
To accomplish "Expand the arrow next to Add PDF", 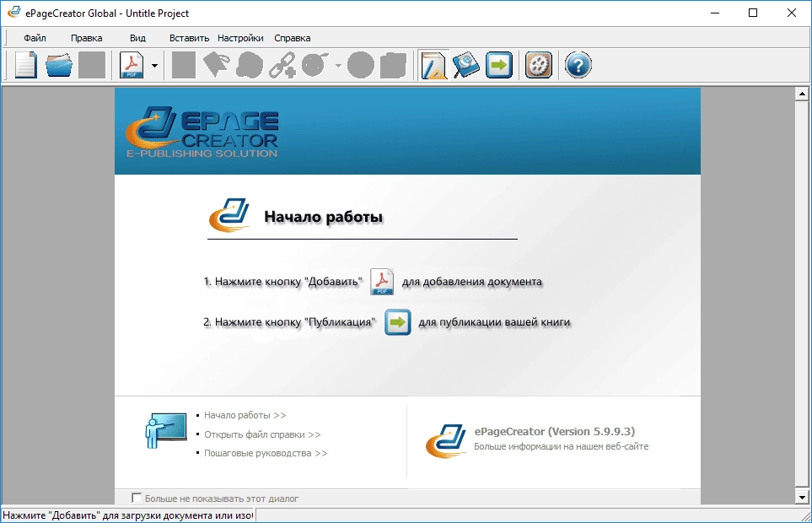I will (x=154, y=65).
